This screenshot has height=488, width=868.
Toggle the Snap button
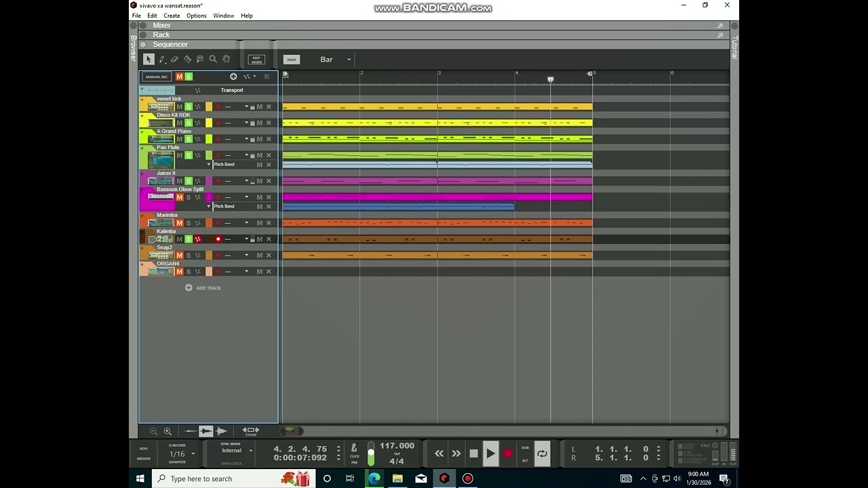(292, 60)
